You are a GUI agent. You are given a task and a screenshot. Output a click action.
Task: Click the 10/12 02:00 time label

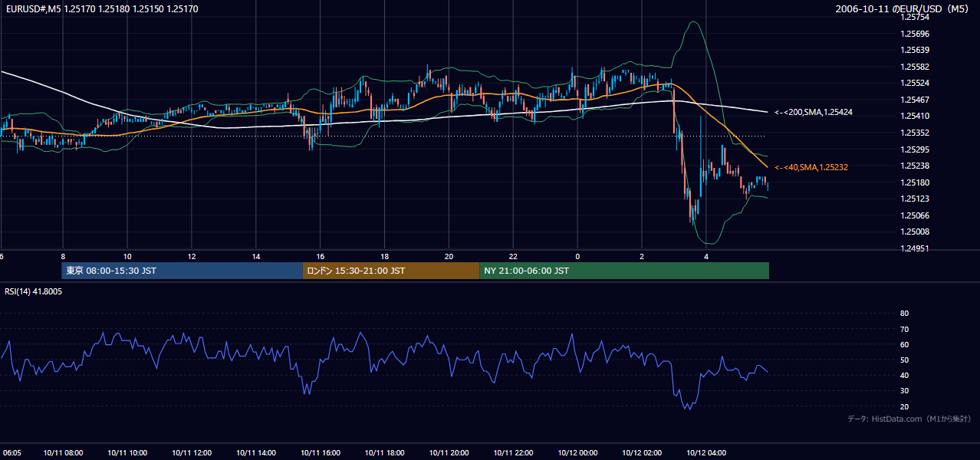point(642,452)
